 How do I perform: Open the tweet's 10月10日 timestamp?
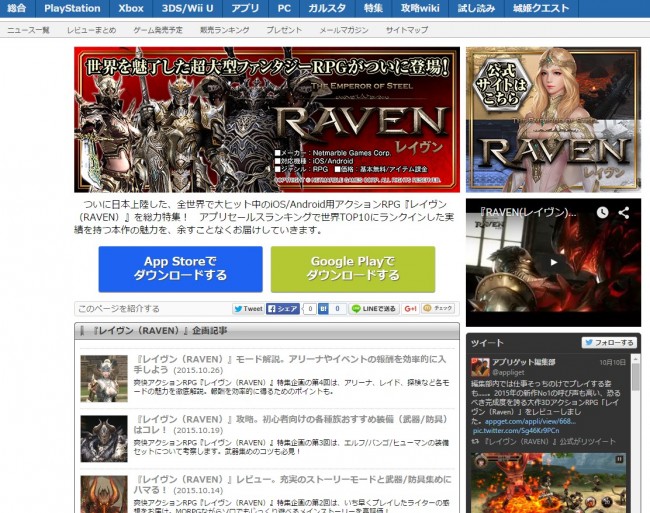click(x=612, y=363)
